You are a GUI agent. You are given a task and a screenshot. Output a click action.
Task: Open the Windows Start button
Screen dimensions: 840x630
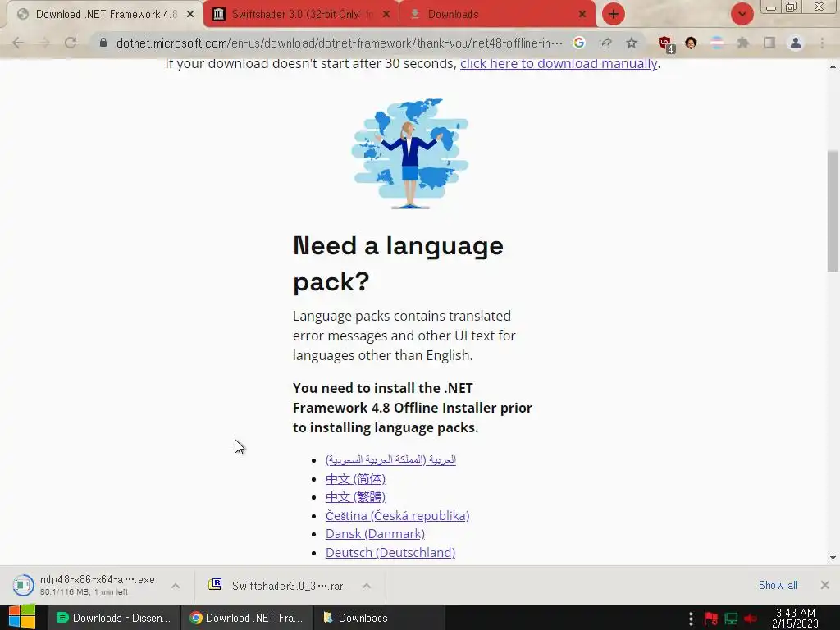pos(22,618)
